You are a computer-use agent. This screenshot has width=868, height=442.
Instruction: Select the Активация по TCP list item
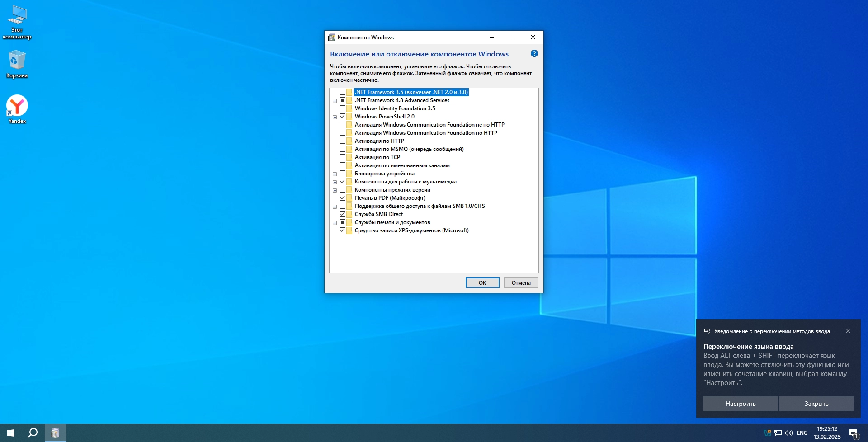click(x=377, y=157)
